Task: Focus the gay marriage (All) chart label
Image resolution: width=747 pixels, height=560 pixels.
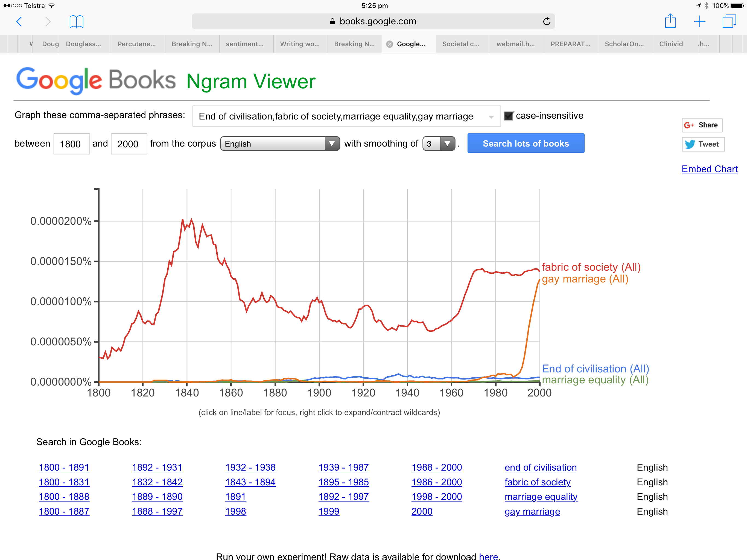Action: pyautogui.click(x=585, y=279)
